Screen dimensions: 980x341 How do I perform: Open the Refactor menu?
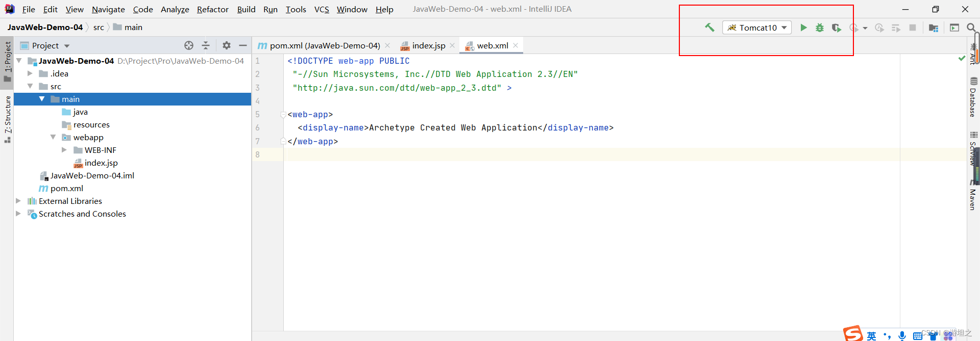pos(213,9)
